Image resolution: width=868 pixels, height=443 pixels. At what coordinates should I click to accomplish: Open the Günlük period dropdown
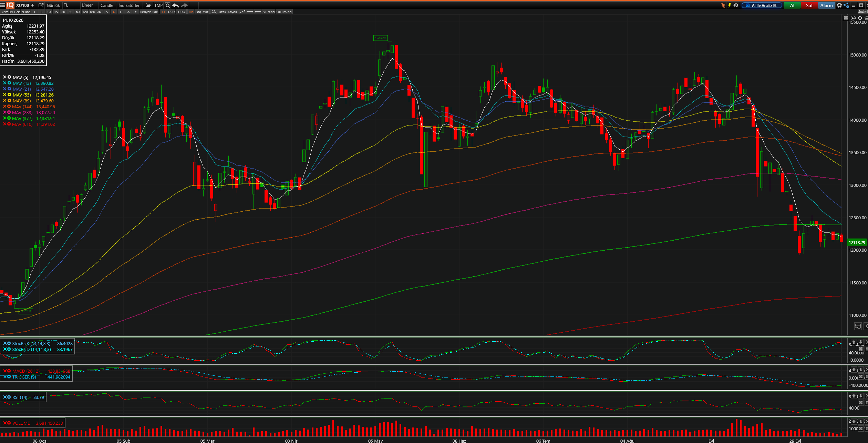tap(53, 5)
